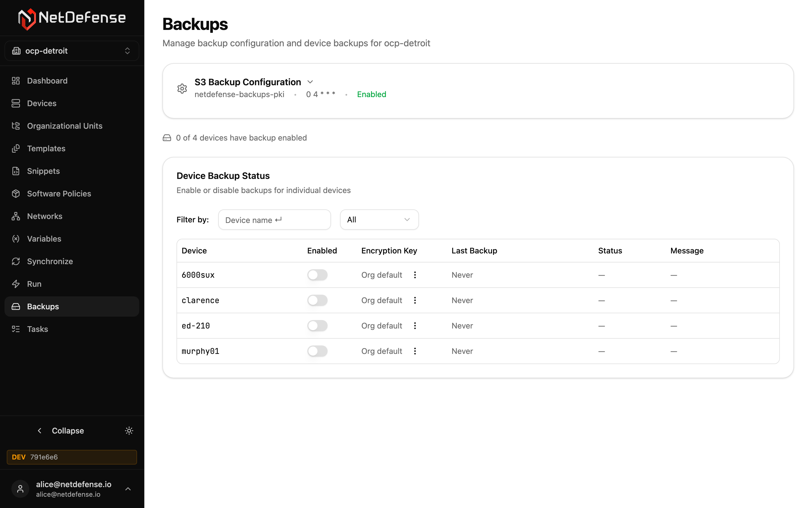Image resolution: width=812 pixels, height=508 pixels.
Task: Click the Dashboard grid icon
Action: coord(16,81)
